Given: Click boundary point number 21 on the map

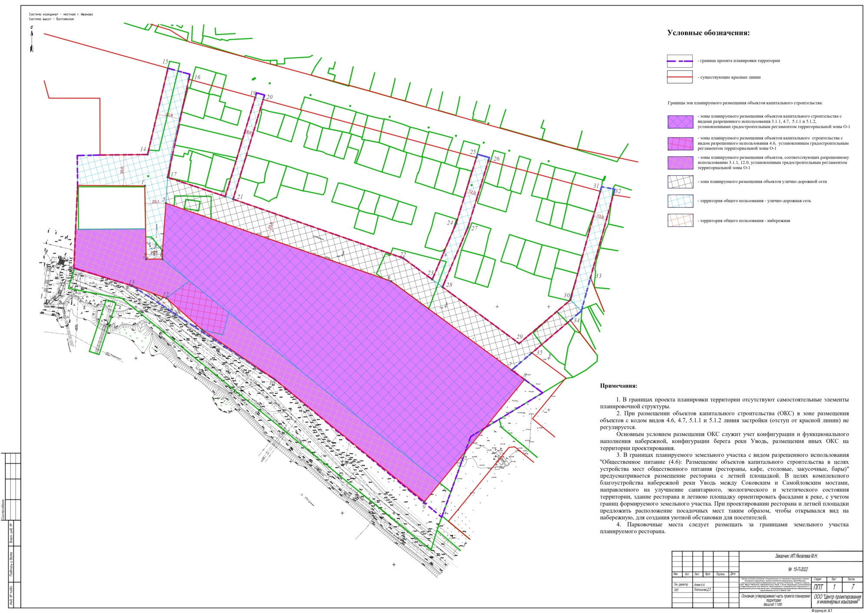Looking at the screenshot, I should [240, 197].
